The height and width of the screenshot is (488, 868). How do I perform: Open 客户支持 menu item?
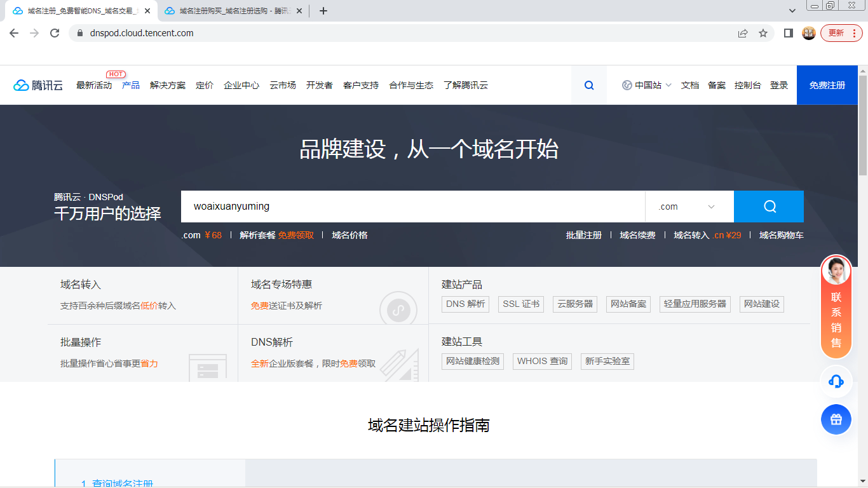pos(361,85)
